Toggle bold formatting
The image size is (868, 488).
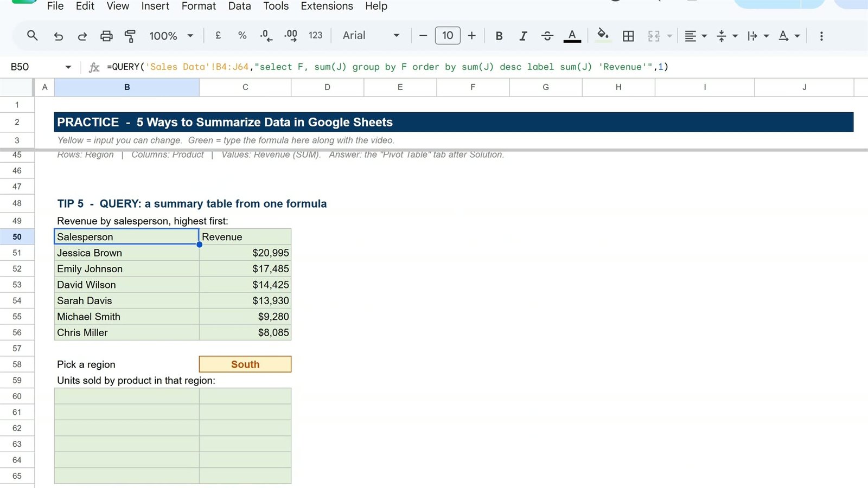[499, 36]
